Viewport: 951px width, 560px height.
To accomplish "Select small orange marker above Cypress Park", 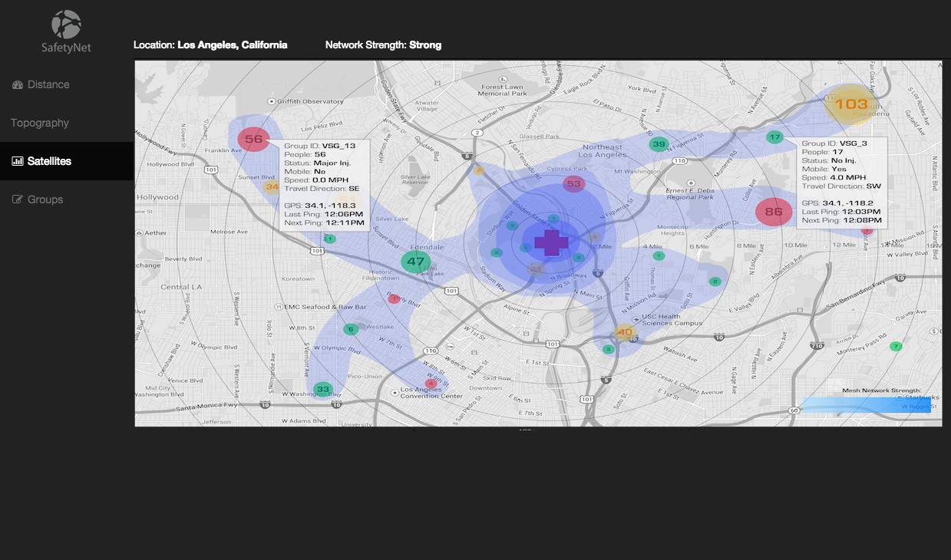I will pyautogui.click(x=479, y=170).
